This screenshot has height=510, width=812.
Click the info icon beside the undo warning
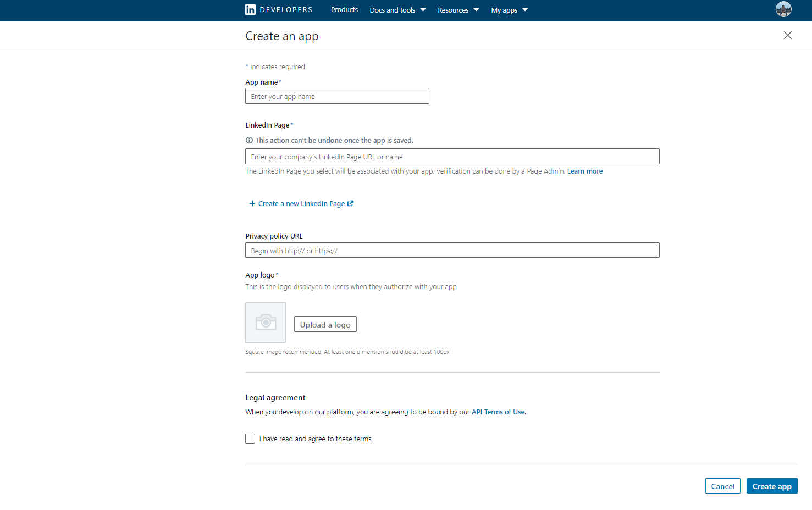(x=249, y=140)
